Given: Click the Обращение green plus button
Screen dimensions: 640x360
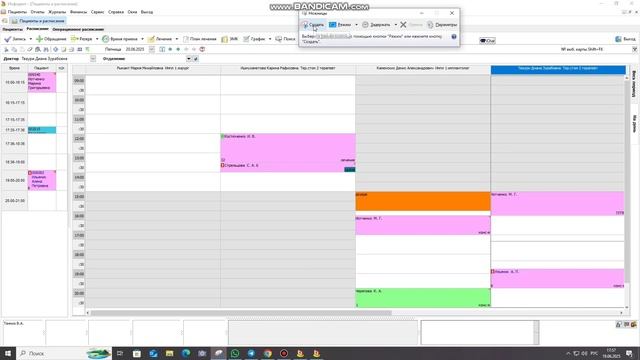Looking at the screenshot, I should pyautogui.click(x=51, y=39).
